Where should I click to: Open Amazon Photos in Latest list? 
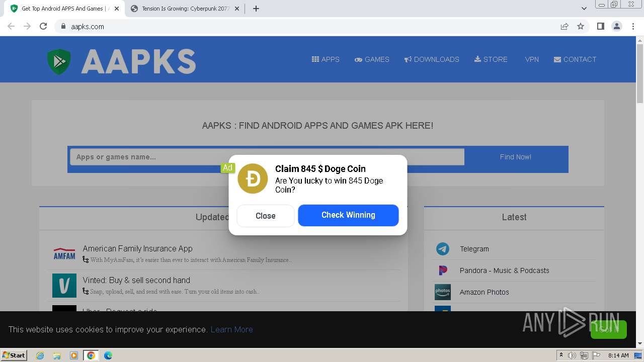click(485, 292)
